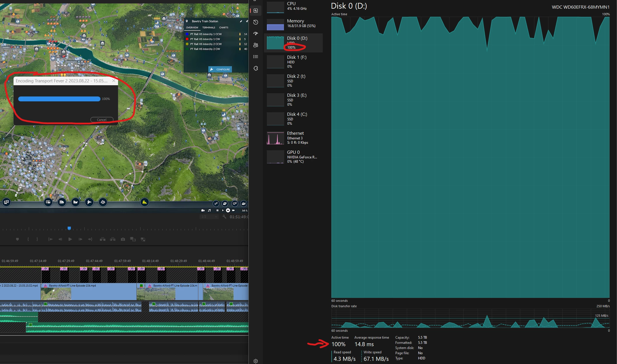Click the Add Marker button
This screenshot has height=364, width=617.
tap(18, 239)
